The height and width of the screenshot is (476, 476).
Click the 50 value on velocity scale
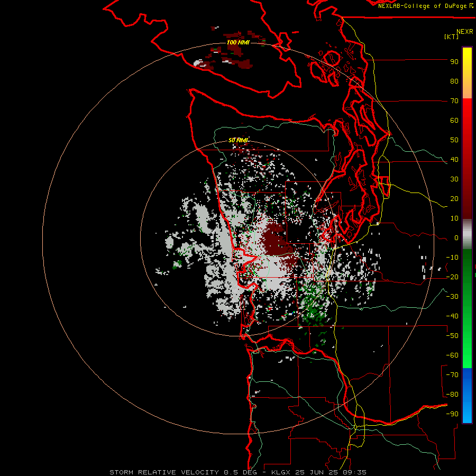[454, 140]
